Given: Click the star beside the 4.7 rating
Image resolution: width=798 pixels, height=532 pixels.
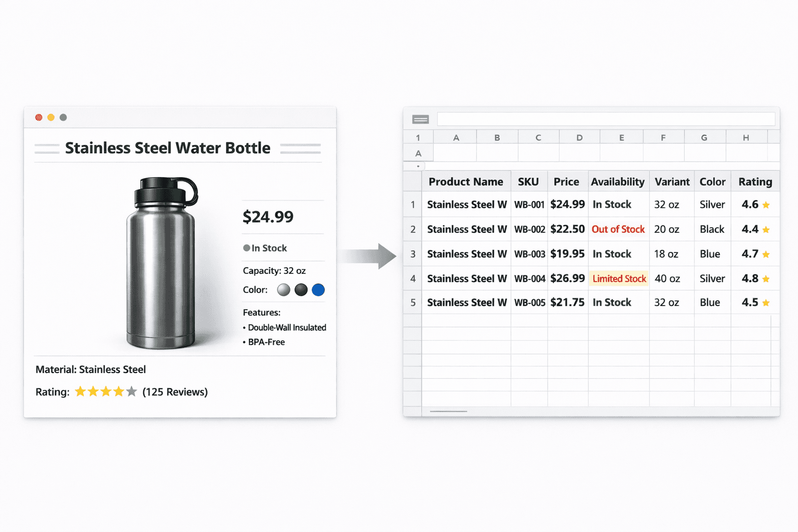Looking at the screenshot, I should (766, 254).
